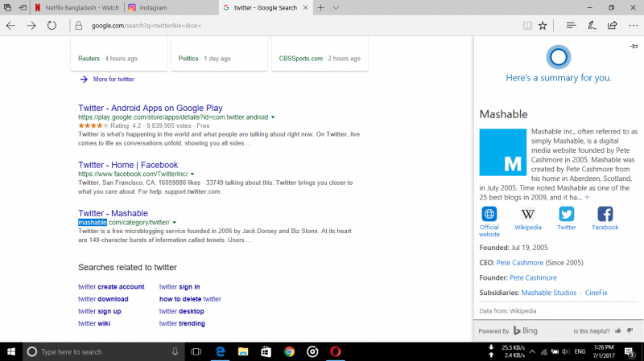Open the Action Center notifications
The width and height of the screenshot is (644, 361).
click(630, 351)
